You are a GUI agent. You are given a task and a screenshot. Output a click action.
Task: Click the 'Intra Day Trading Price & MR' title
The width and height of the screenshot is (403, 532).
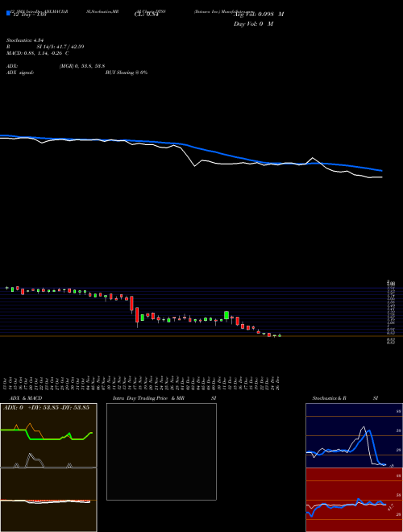pyautogui.click(x=148, y=398)
